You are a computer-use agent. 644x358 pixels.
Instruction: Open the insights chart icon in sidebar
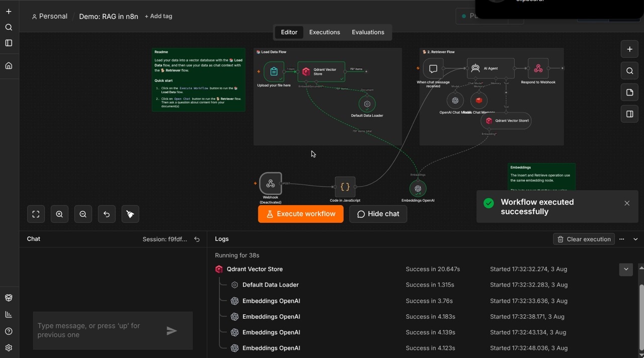[x=9, y=314]
